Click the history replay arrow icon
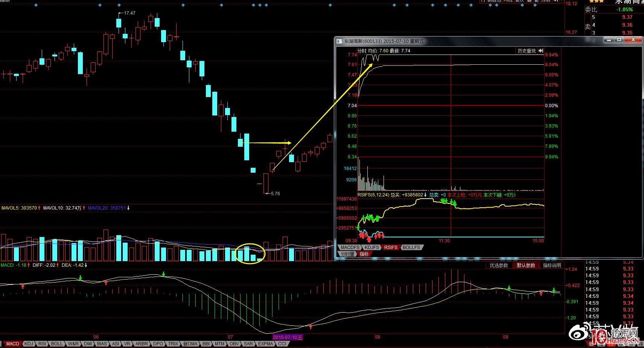The height and width of the screenshot is (348, 644). (541, 51)
